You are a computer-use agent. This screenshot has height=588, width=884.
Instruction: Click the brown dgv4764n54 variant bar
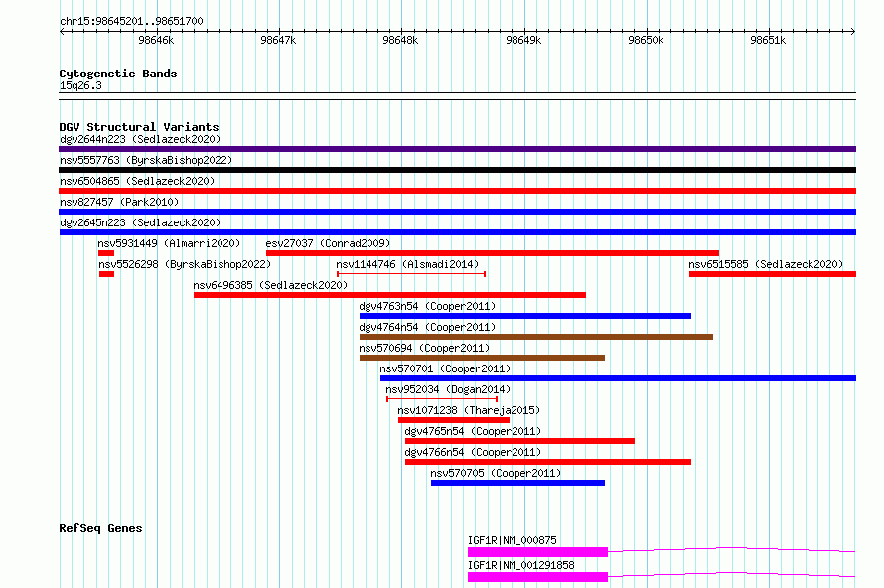(x=536, y=337)
